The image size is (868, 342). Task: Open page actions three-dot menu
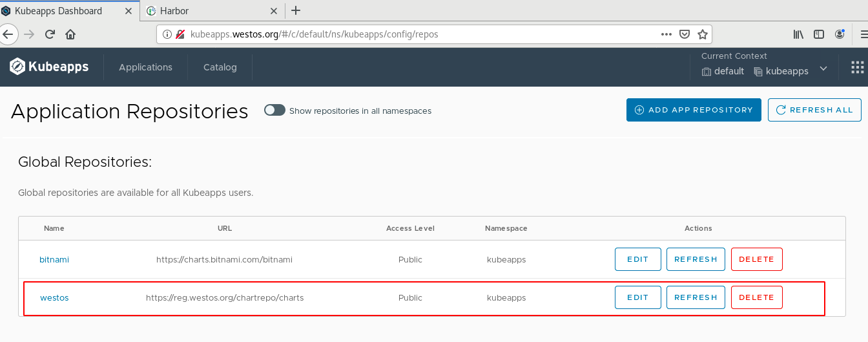[666, 34]
